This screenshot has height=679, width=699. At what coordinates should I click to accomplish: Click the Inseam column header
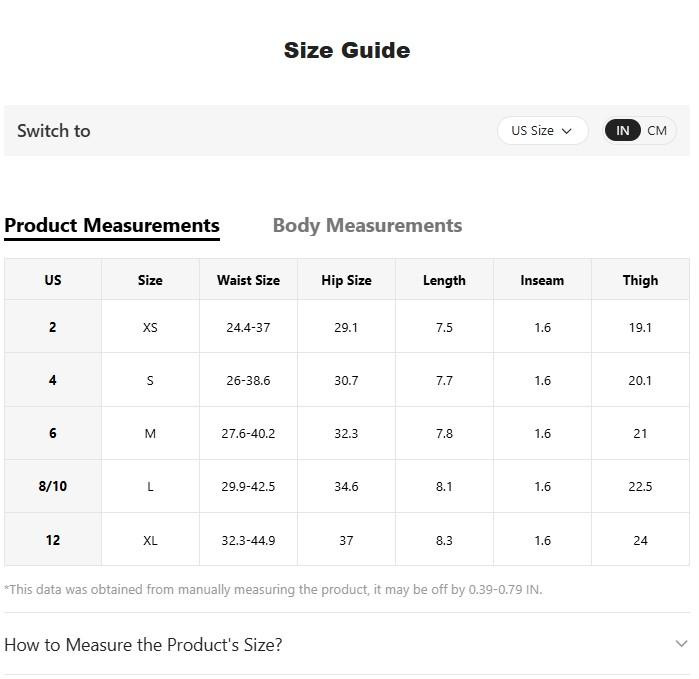click(x=542, y=280)
